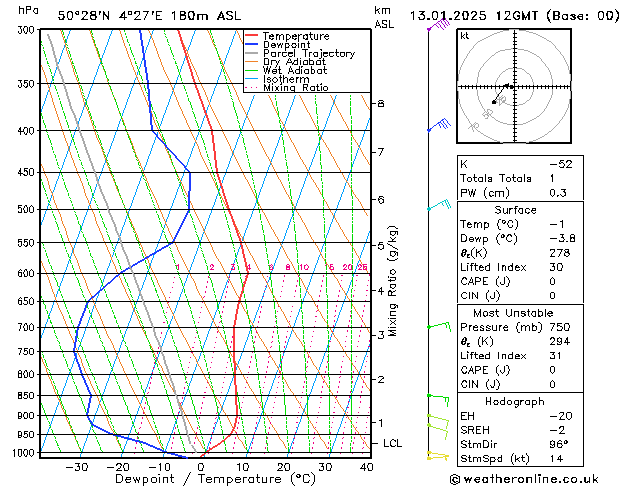629x486 pixels.
Task: Click the K index value '-52'
Action: click(x=561, y=164)
